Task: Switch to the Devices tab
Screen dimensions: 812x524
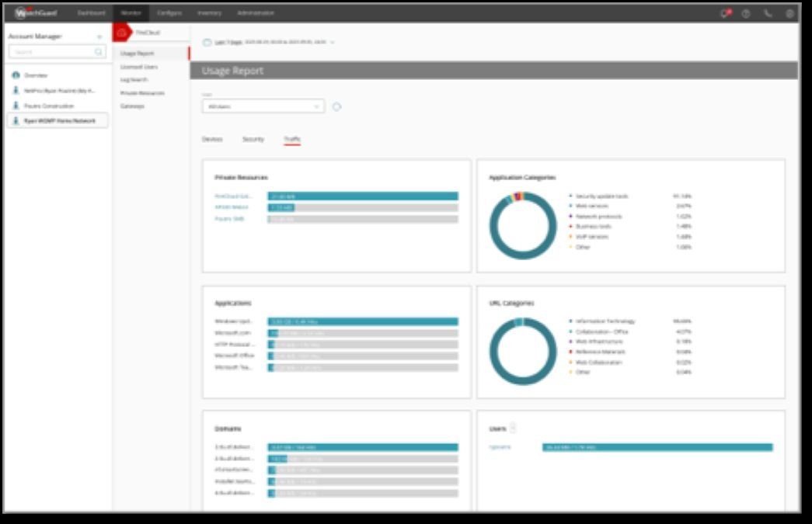Action: click(x=212, y=139)
